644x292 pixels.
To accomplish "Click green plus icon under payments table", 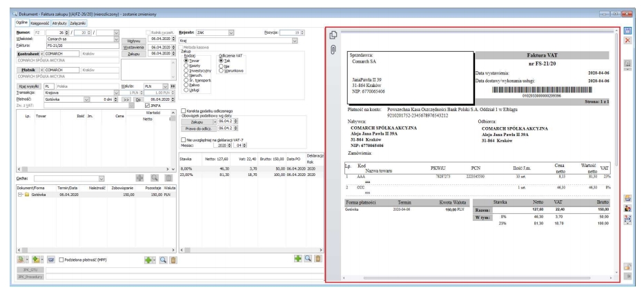I will [148, 260].
